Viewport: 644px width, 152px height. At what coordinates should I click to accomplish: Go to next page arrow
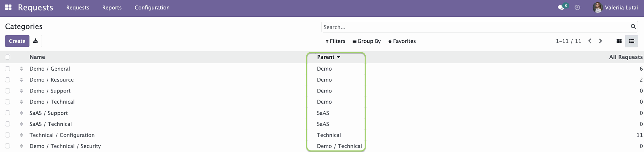(600, 41)
